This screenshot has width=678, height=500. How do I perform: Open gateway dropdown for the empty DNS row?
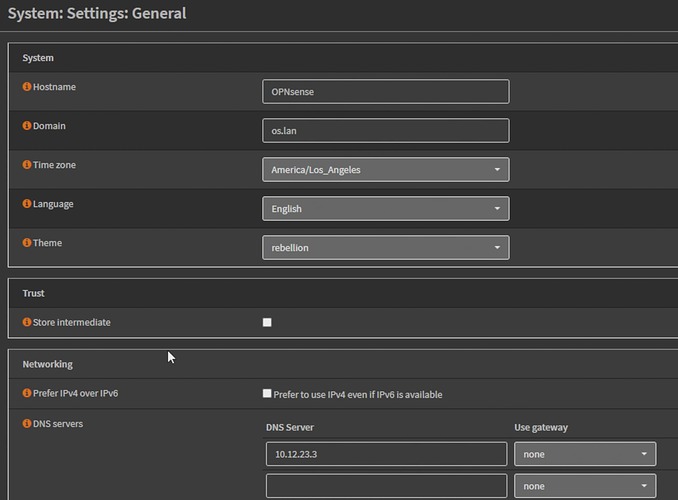click(x=585, y=486)
